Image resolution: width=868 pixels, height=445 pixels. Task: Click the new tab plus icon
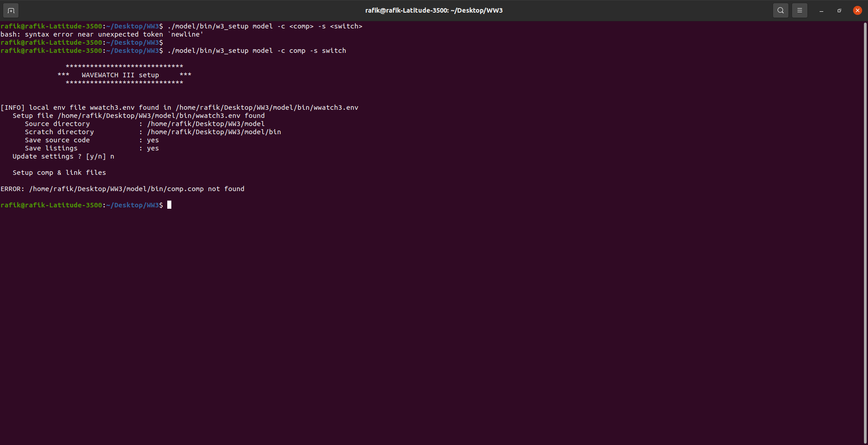click(10, 10)
